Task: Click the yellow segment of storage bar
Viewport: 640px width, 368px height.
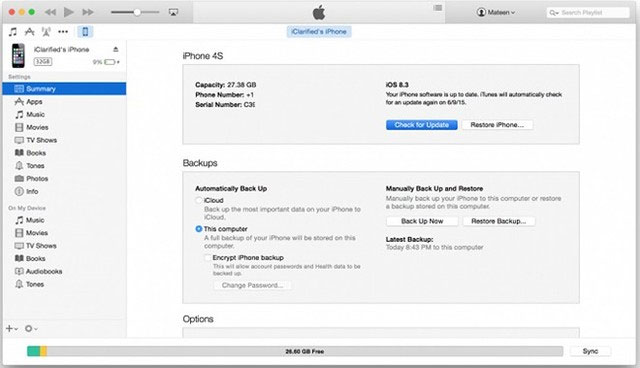Action: point(43,351)
